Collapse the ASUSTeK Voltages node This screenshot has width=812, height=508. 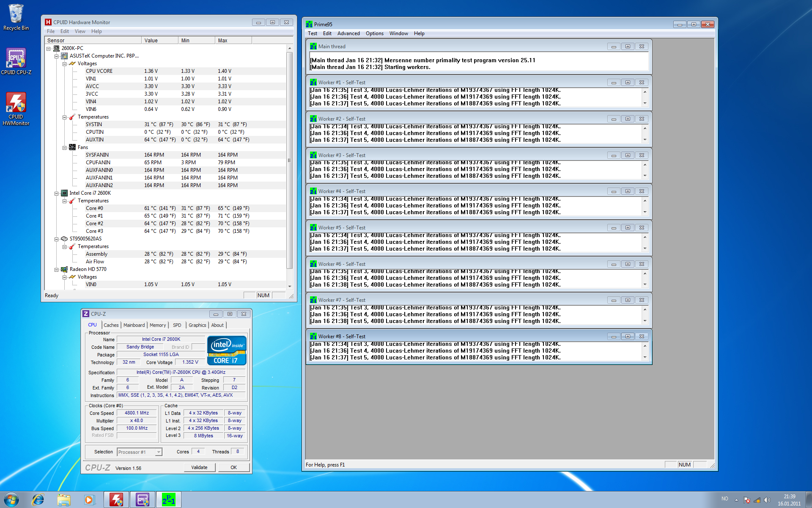[64, 63]
